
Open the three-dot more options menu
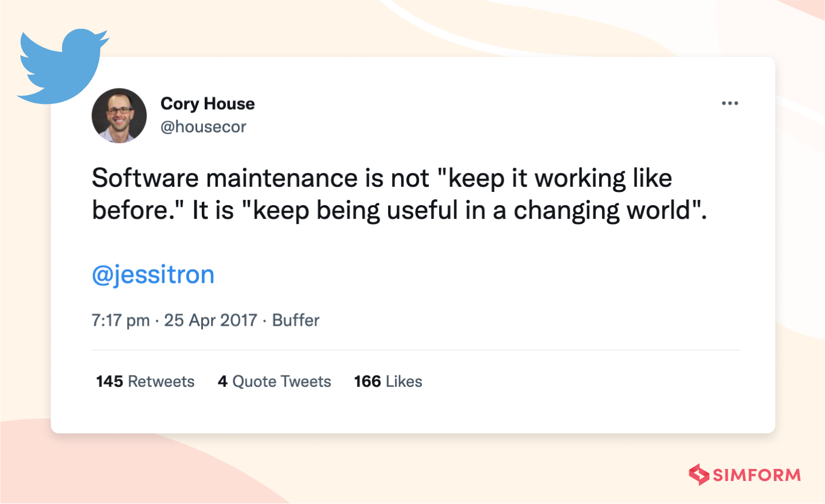[x=730, y=103]
